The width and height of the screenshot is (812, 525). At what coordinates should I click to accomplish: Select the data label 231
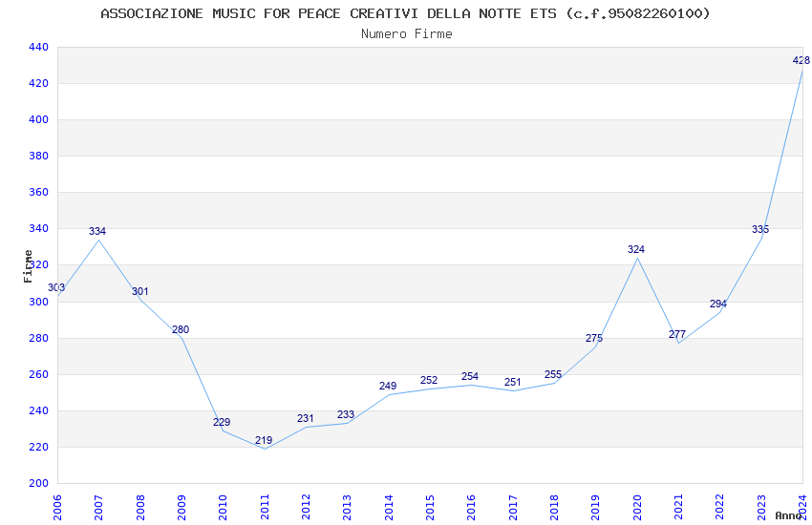pos(306,418)
